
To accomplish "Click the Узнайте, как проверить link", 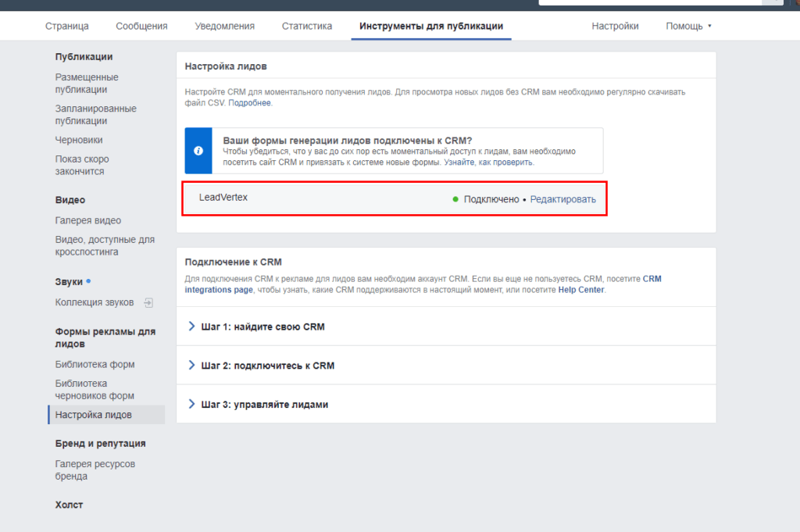I will (488, 162).
